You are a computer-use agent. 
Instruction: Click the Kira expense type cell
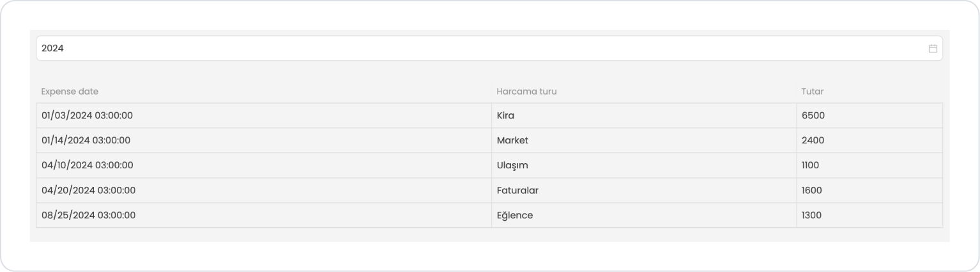coord(644,116)
